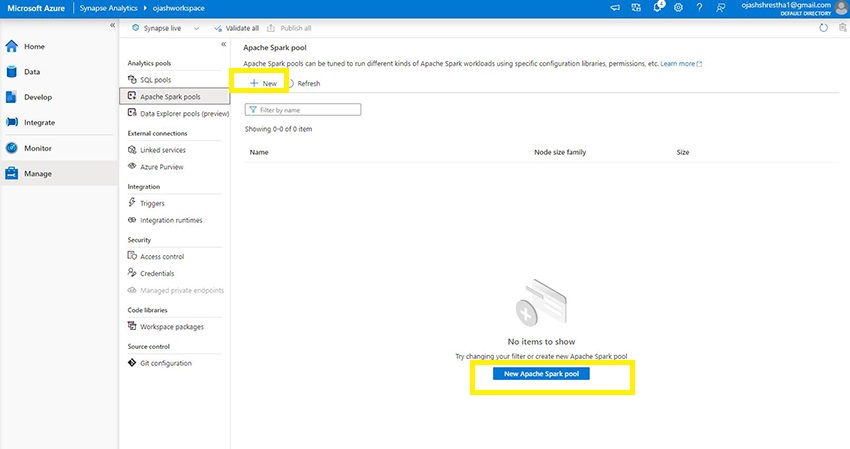Click the top-right refresh circular icon
This screenshot has height=449, width=850.
click(x=823, y=28)
